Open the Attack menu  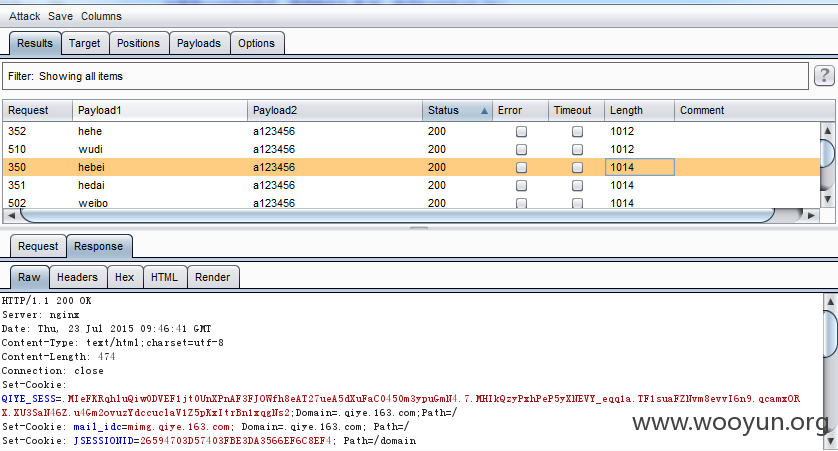(x=25, y=16)
